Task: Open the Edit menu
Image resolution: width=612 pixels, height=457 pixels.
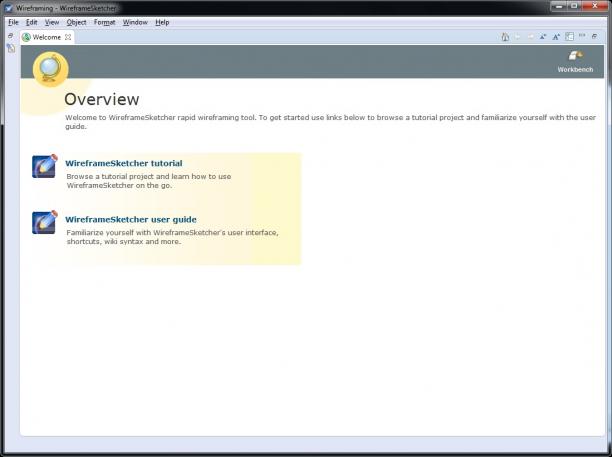Action: tap(32, 22)
